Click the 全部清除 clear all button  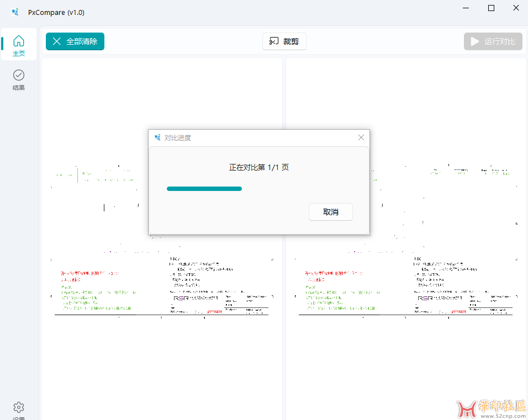coord(75,41)
